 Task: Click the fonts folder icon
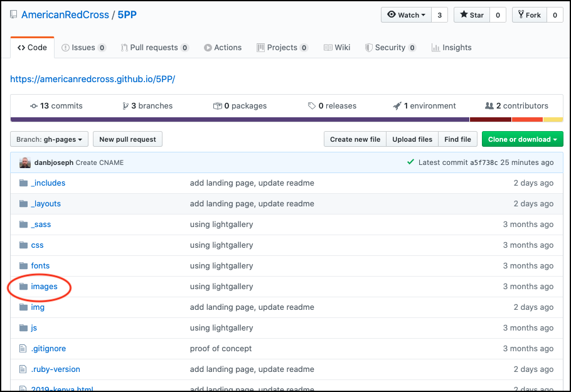24,266
